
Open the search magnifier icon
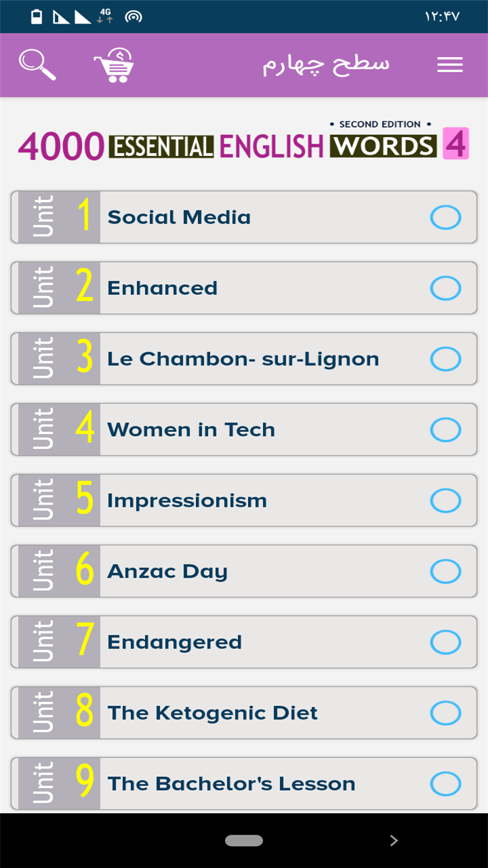[37, 65]
